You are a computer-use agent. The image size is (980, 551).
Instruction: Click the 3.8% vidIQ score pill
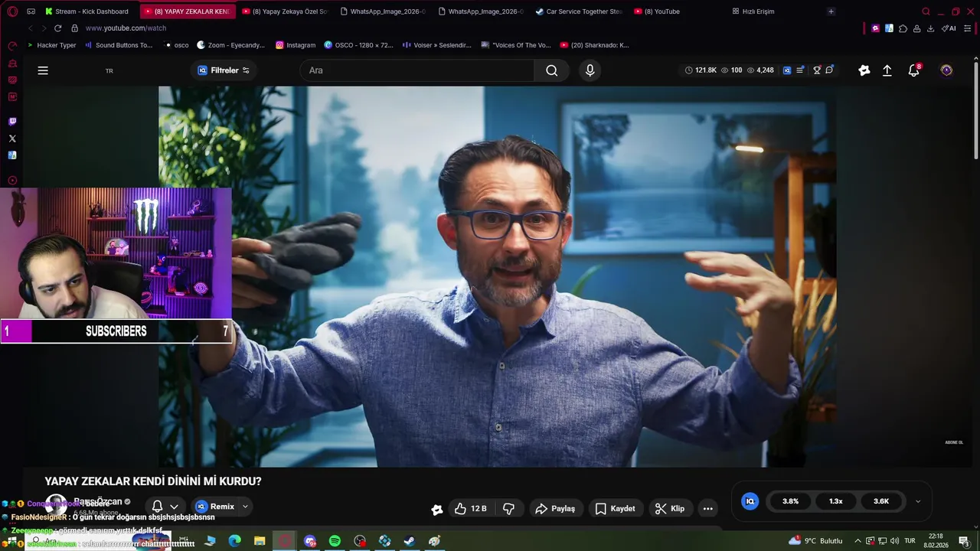pyautogui.click(x=790, y=501)
